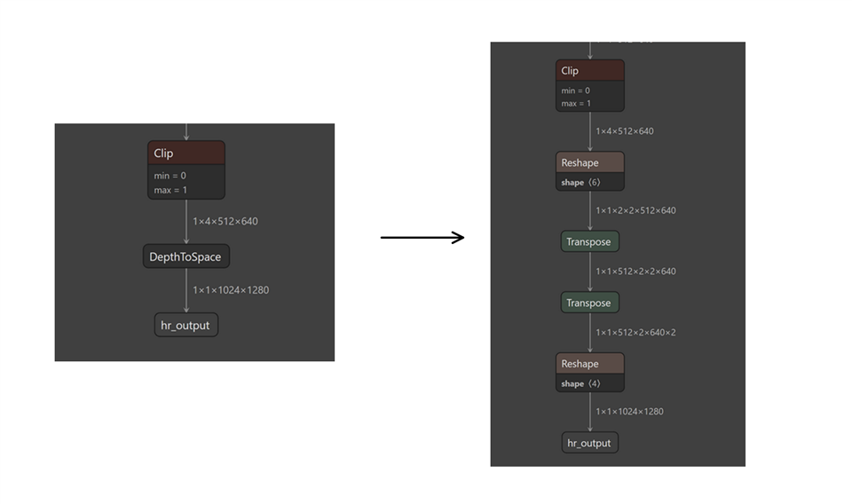Click 'shape ⟨6⟩' attribute of first Reshape
The height and width of the screenshot is (504, 852).
pos(580,182)
